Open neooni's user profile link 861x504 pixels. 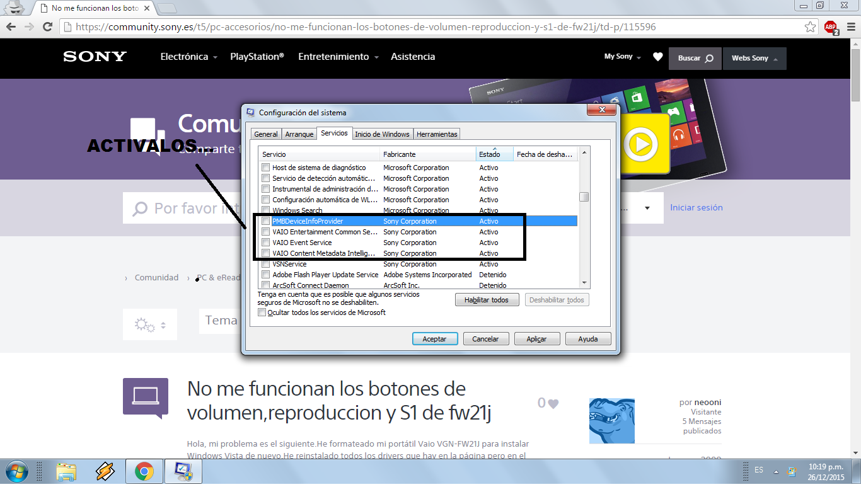point(708,402)
